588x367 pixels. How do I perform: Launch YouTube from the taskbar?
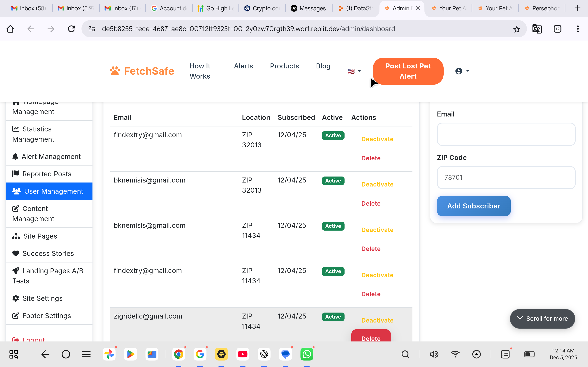(x=242, y=354)
